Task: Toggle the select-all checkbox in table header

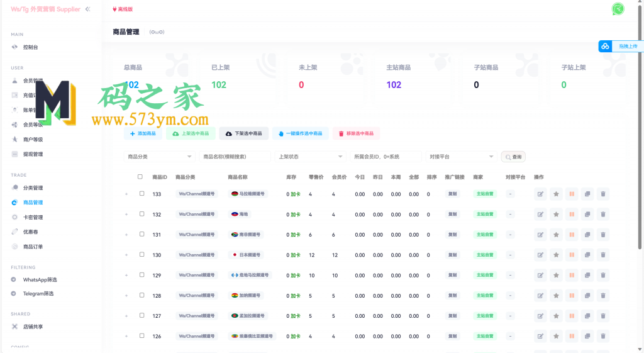Action: pos(140,177)
